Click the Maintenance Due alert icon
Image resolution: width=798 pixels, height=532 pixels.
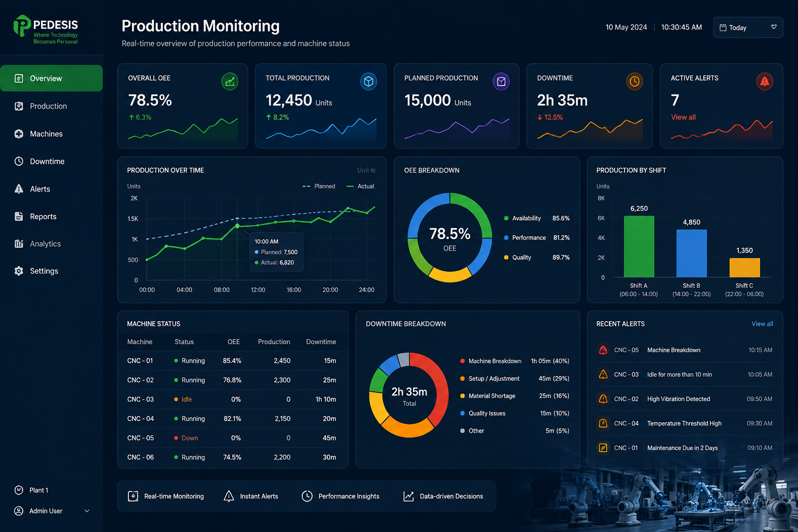click(603, 448)
